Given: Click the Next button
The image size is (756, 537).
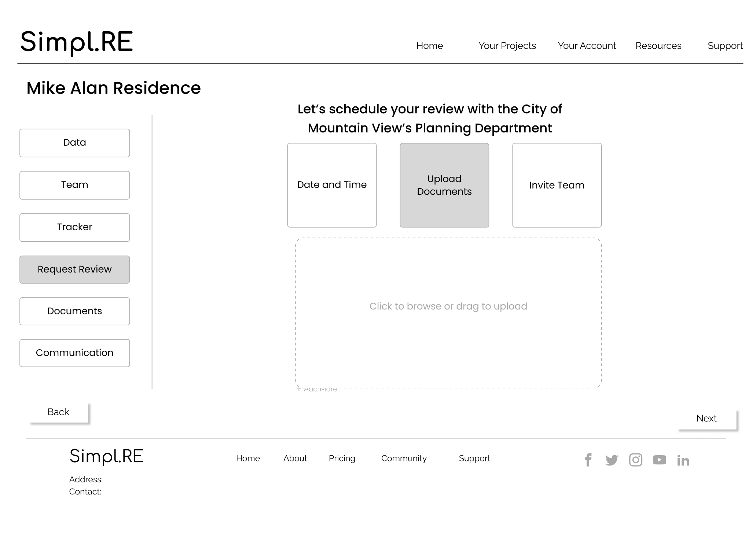Looking at the screenshot, I should [707, 419].
